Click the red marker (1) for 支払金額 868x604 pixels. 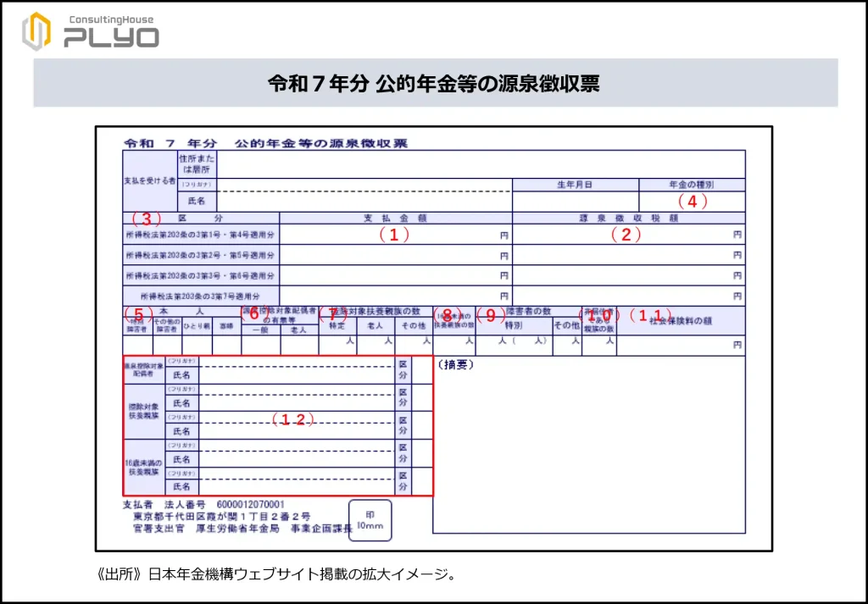(393, 235)
